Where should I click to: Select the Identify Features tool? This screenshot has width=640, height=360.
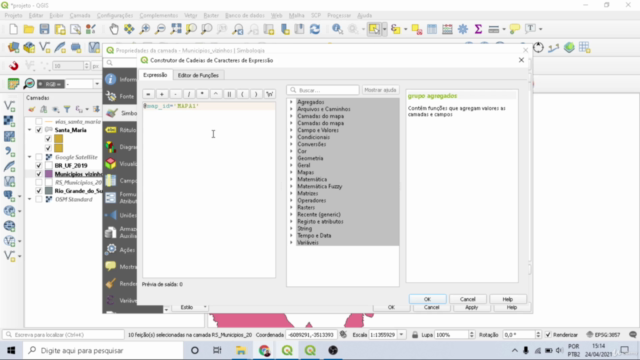coord(338,29)
